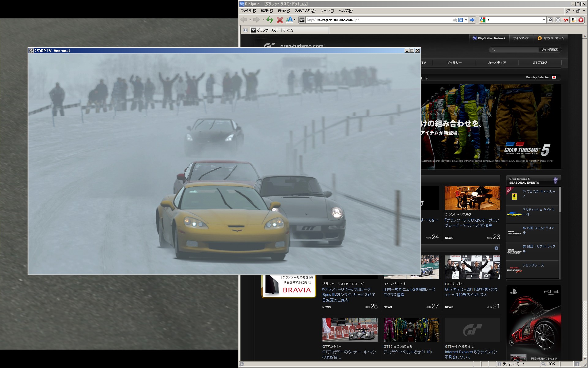588x368 pixels.
Task: Open the Back history dropdown arrow
Action: 250,20
